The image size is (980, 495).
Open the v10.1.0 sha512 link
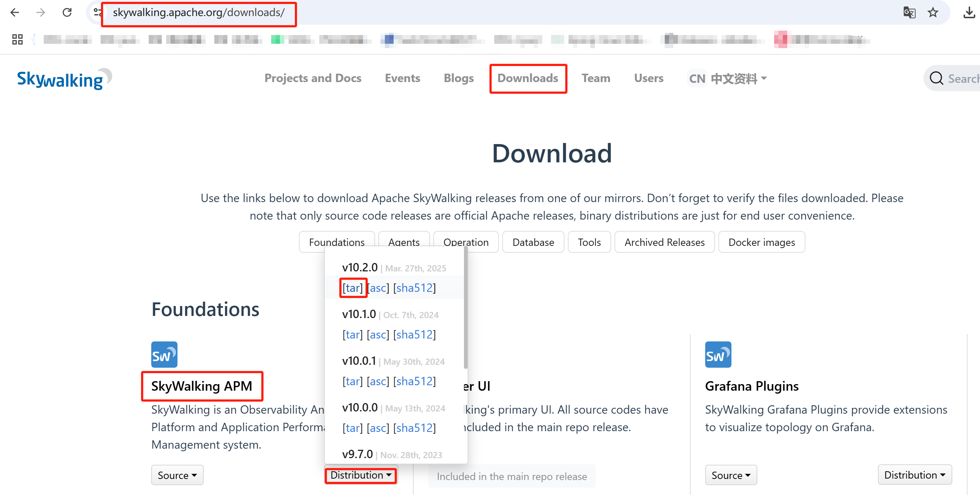(414, 334)
